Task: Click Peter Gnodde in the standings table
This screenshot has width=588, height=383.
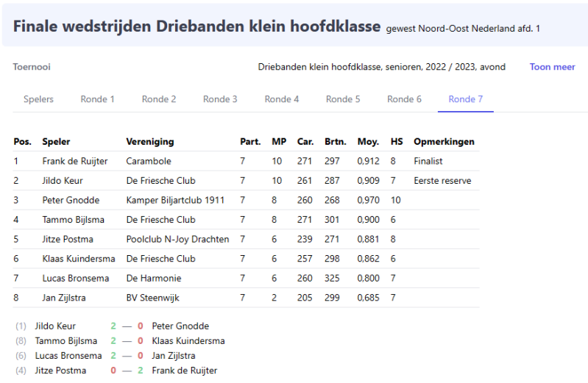Action: [x=71, y=200]
